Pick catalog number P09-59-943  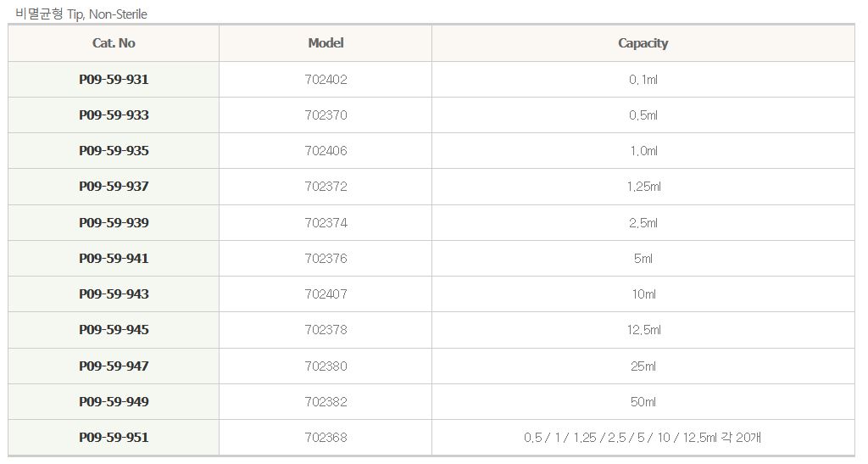[x=114, y=294]
